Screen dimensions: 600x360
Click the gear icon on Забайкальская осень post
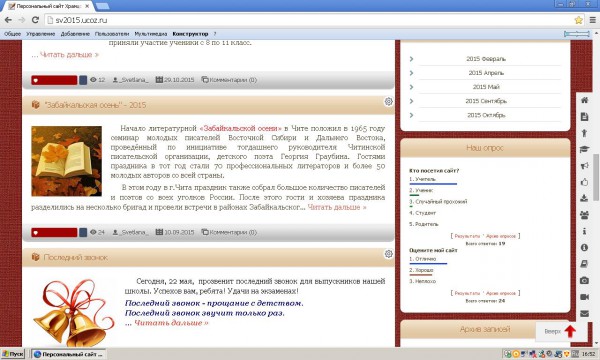(388, 101)
